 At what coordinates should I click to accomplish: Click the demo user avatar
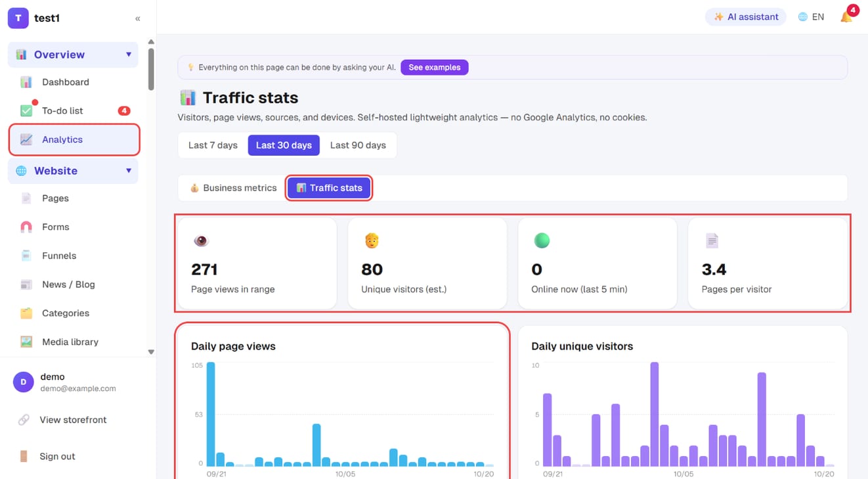[24, 382]
